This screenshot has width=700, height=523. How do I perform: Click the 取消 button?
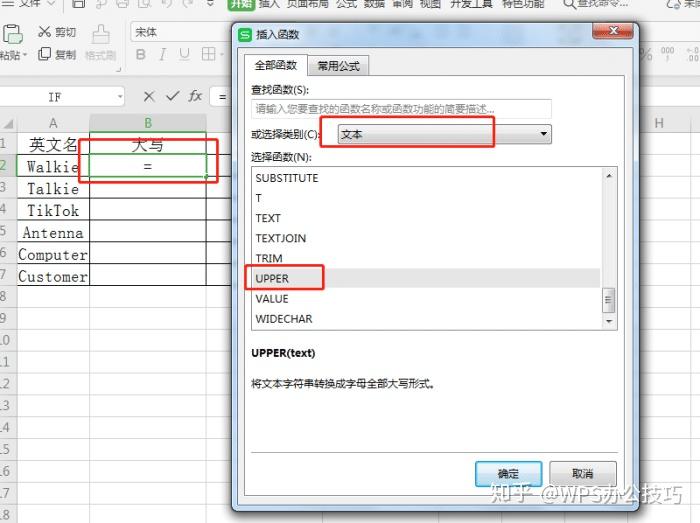[x=583, y=473]
